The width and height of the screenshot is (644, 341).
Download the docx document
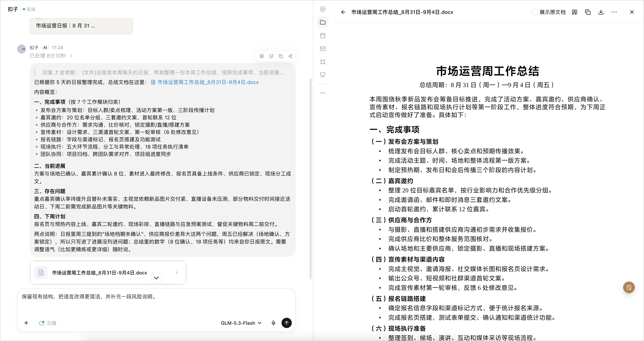click(x=601, y=12)
